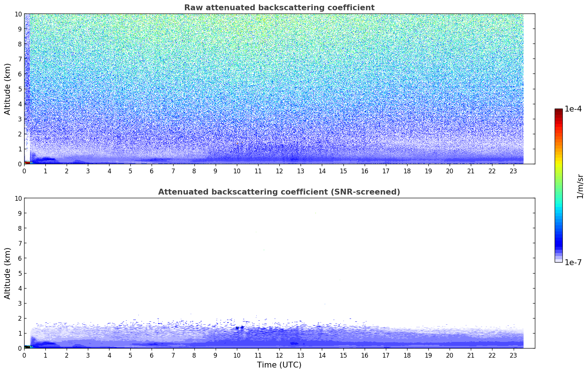Click altitude "10" tick of the raw plot
This screenshot has width=588, height=373.
[18, 14]
